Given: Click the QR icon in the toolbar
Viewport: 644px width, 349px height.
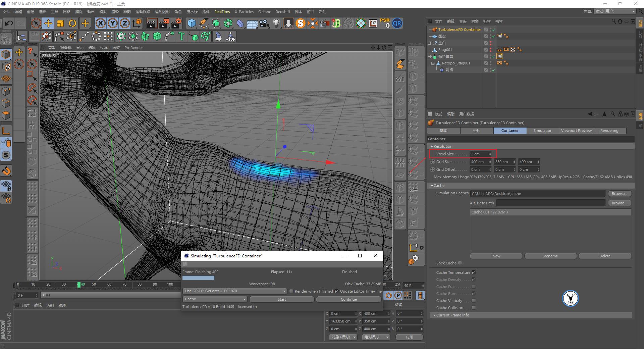Looking at the screenshot, I should click(397, 23).
